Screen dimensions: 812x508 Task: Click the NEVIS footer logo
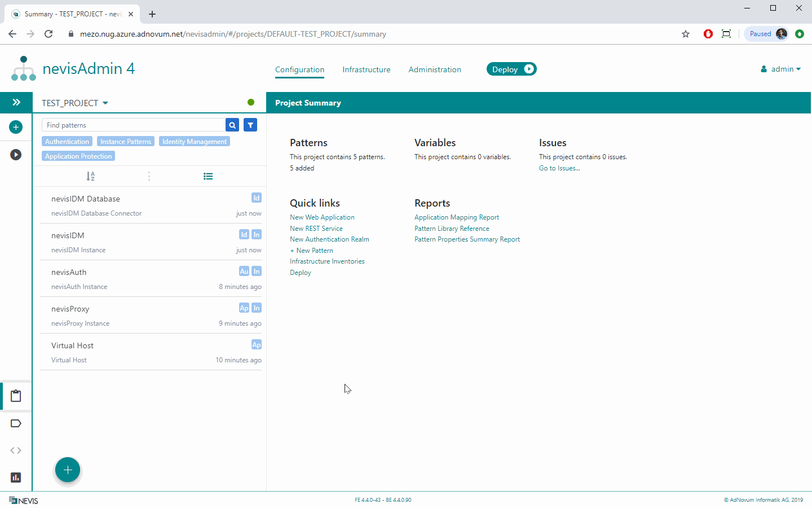point(24,500)
